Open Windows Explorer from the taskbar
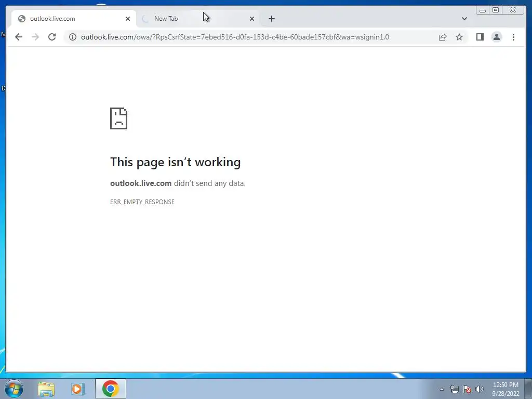 pos(46,389)
